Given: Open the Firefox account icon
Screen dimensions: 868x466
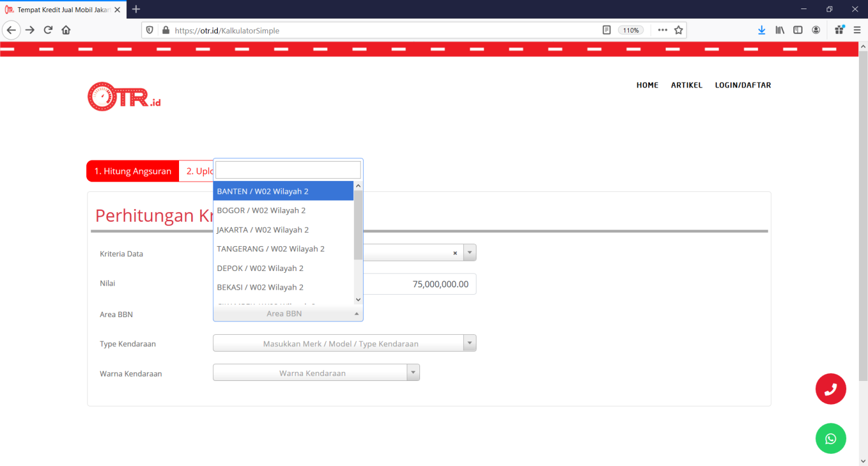Looking at the screenshot, I should coord(816,30).
